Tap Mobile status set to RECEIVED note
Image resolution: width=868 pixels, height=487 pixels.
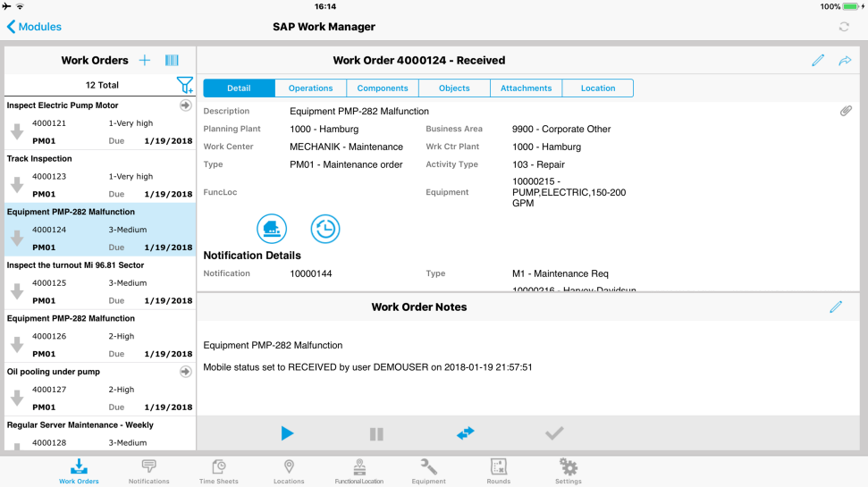[x=367, y=367]
